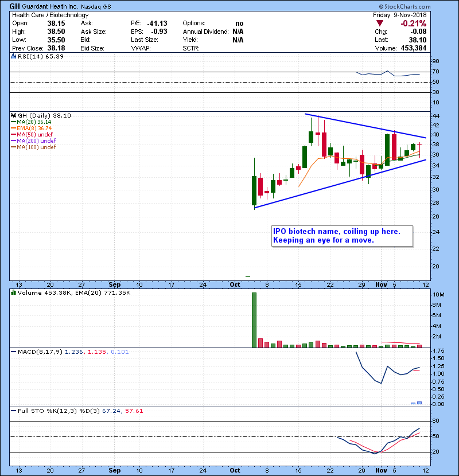The height and width of the screenshot is (476, 459).
Task: Click Health Care / Biotechnology sector text
Action: point(50,15)
